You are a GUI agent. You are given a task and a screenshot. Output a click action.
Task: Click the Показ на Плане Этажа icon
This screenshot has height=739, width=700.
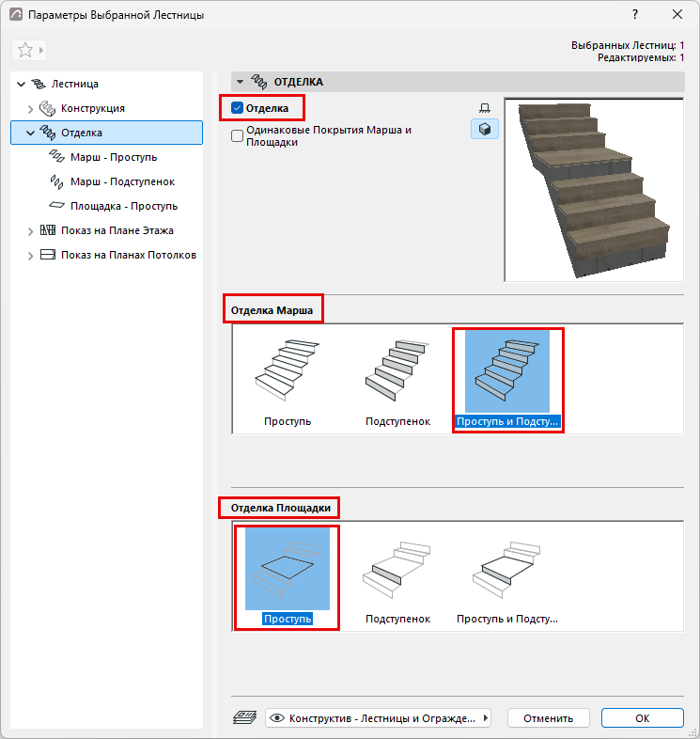point(48,230)
